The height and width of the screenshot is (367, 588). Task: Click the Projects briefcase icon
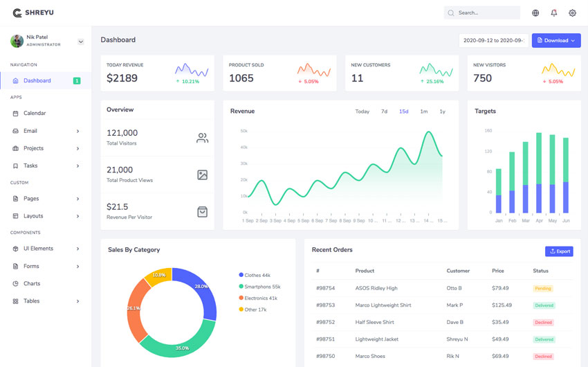coord(15,148)
